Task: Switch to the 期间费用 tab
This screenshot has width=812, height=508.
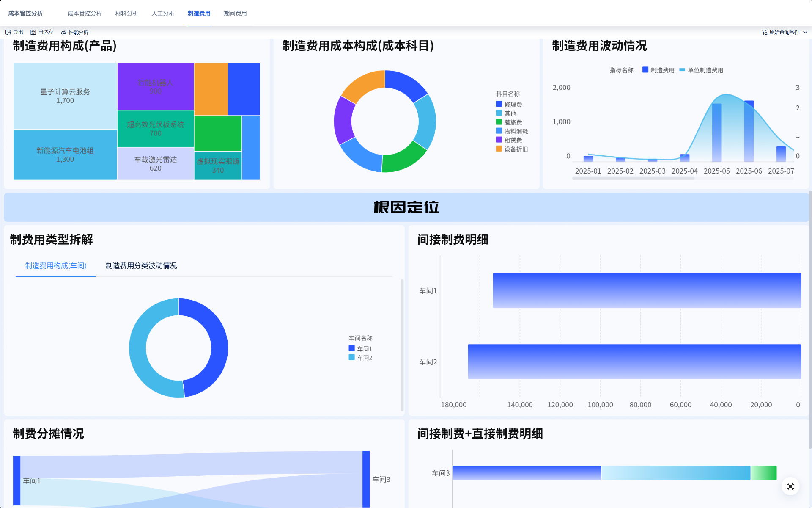Action: click(235, 14)
